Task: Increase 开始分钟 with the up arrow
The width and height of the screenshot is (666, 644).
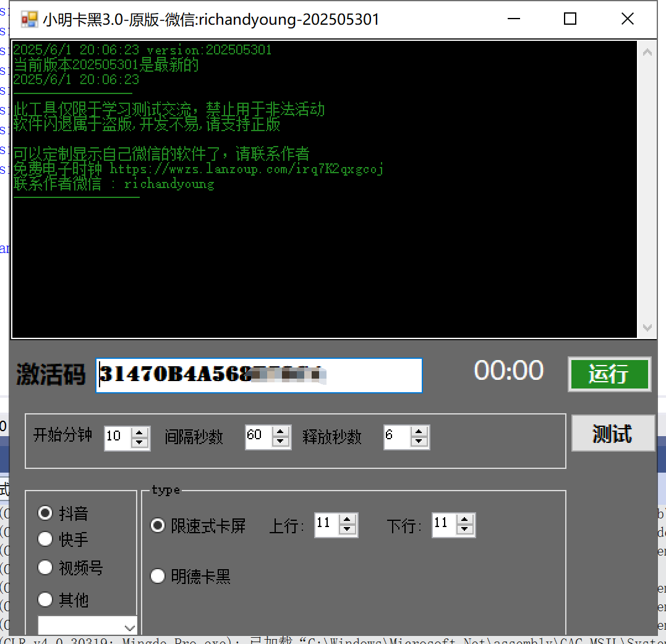Action: [140, 433]
